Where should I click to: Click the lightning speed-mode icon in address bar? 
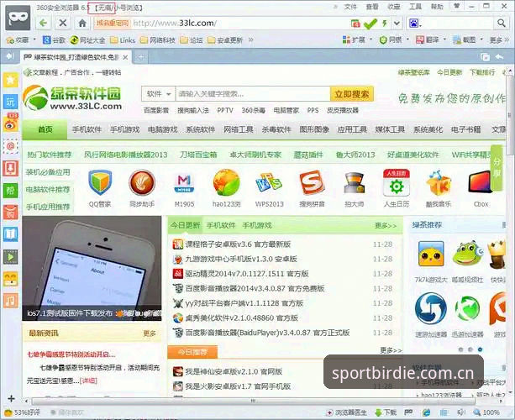click(384, 24)
